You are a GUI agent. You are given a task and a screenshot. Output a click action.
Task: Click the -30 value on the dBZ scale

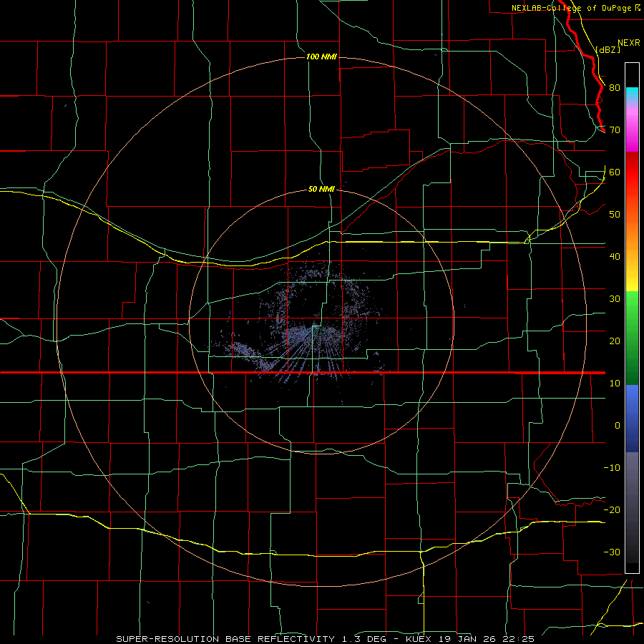612,552
